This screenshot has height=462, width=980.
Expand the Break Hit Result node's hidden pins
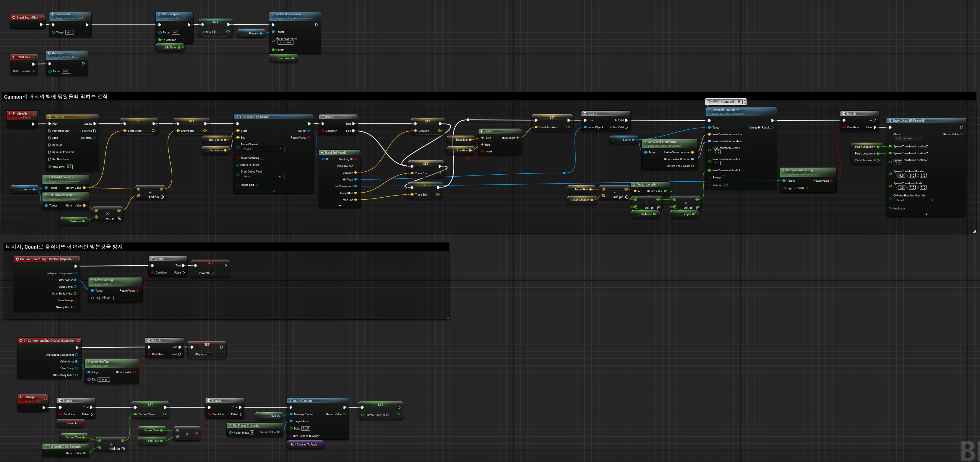[x=340, y=206]
